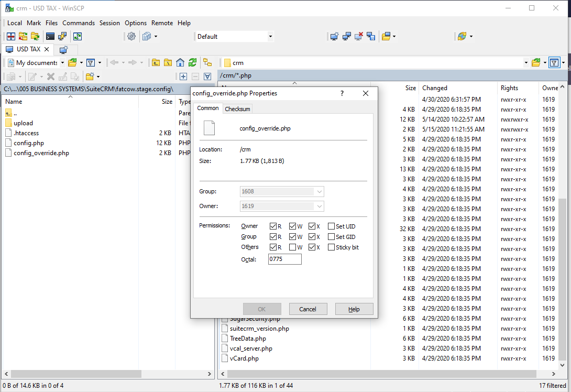Screen dimensions: 571x392
Task: Click the Saved Sessions folder icon
Action: coord(386,37)
